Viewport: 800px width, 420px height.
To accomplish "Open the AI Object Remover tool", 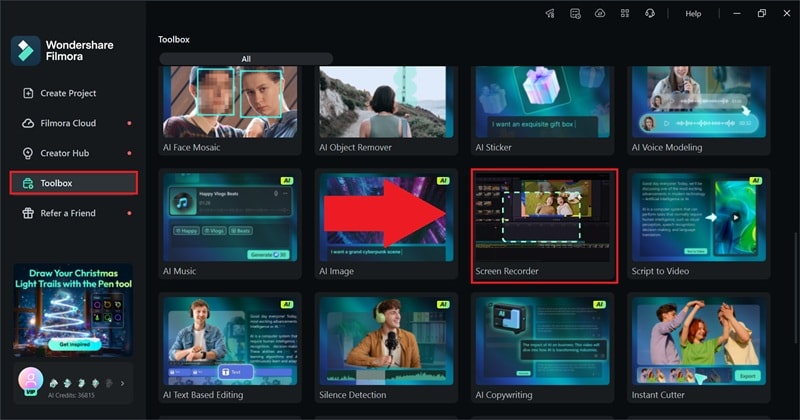I will [x=386, y=110].
